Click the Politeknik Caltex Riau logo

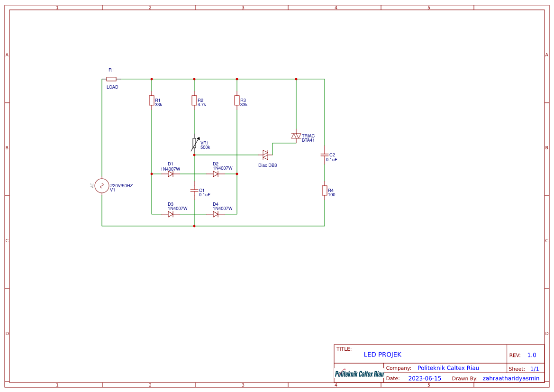359,373
